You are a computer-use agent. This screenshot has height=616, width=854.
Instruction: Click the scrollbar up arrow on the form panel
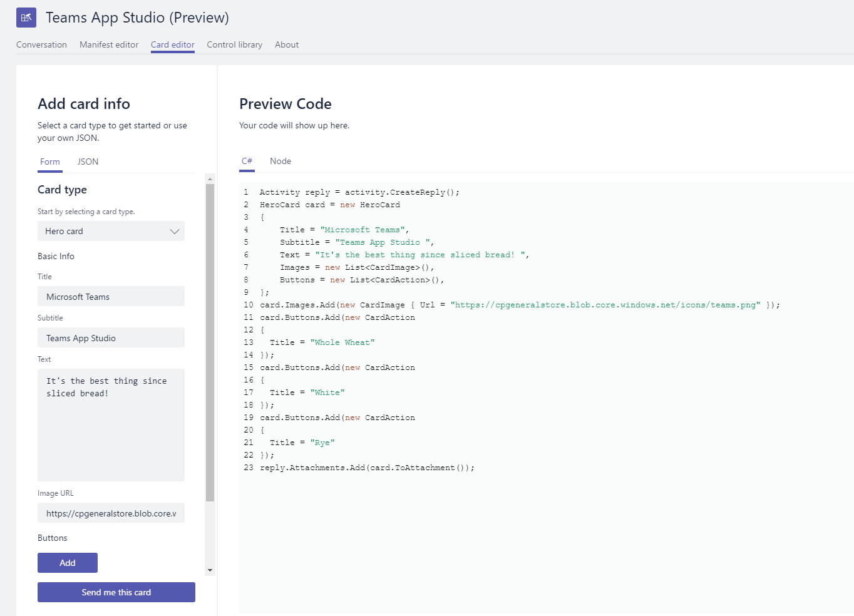pos(210,178)
